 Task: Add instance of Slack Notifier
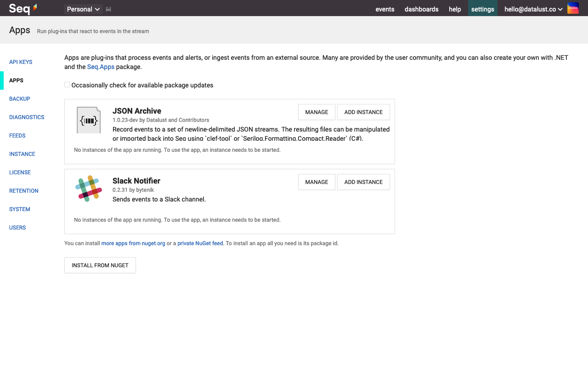point(363,182)
